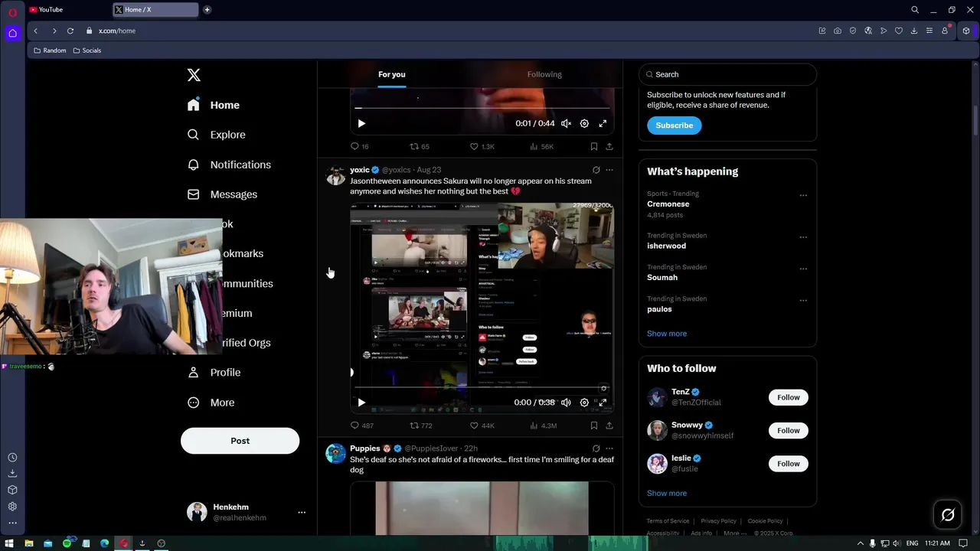
Task: Open Messages in X sidebar
Action: pos(222,194)
